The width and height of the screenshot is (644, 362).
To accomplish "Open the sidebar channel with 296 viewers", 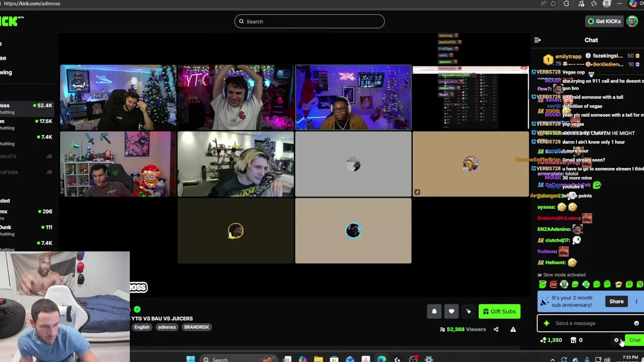I will (26, 215).
